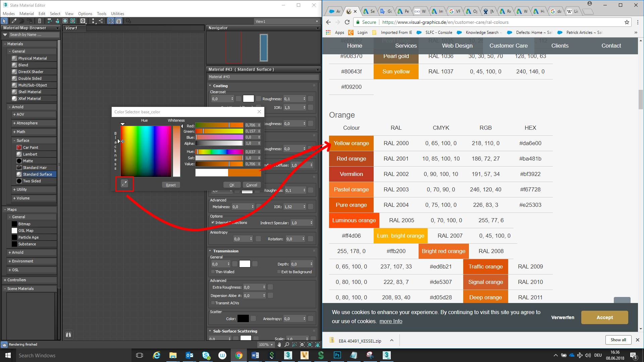Click the Delete Selected trash icon

[x=40, y=21]
